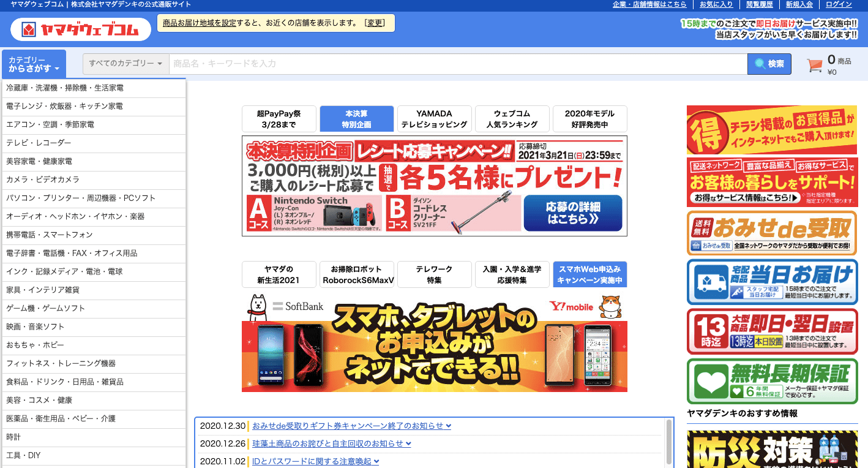Screen dimensions: 868x468
Task: Select 工具・DIY category
Action: pos(94,456)
